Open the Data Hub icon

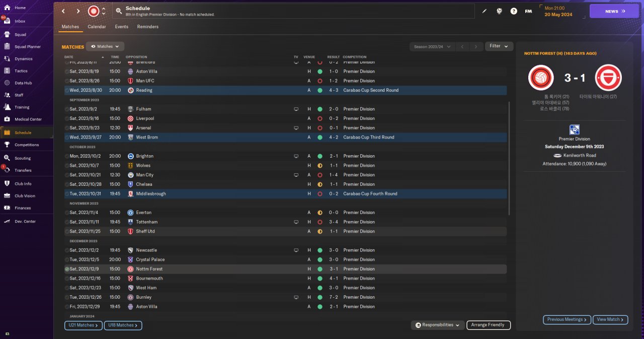click(x=7, y=83)
